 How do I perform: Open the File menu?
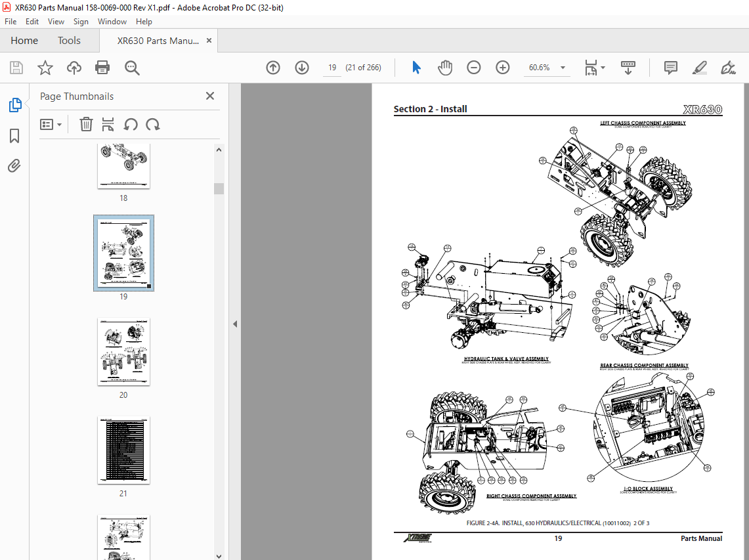[x=11, y=22]
